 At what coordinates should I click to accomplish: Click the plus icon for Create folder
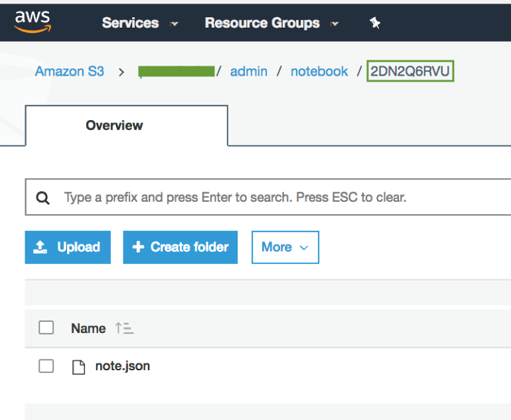coord(138,247)
